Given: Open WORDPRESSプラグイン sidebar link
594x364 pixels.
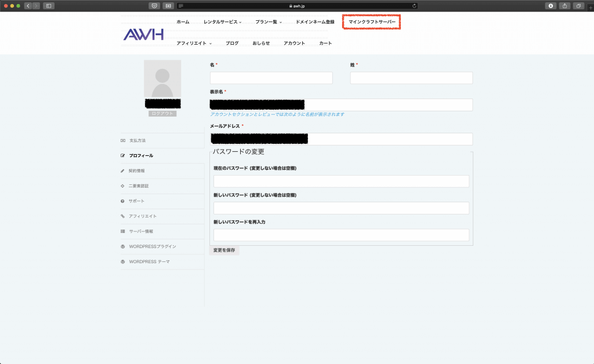Looking at the screenshot, I should pyautogui.click(x=153, y=246).
